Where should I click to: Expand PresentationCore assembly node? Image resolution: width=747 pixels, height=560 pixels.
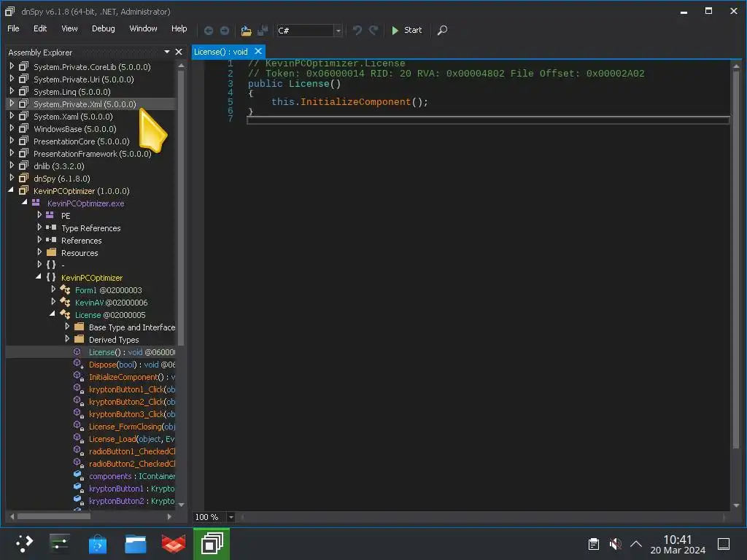point(12,141)
